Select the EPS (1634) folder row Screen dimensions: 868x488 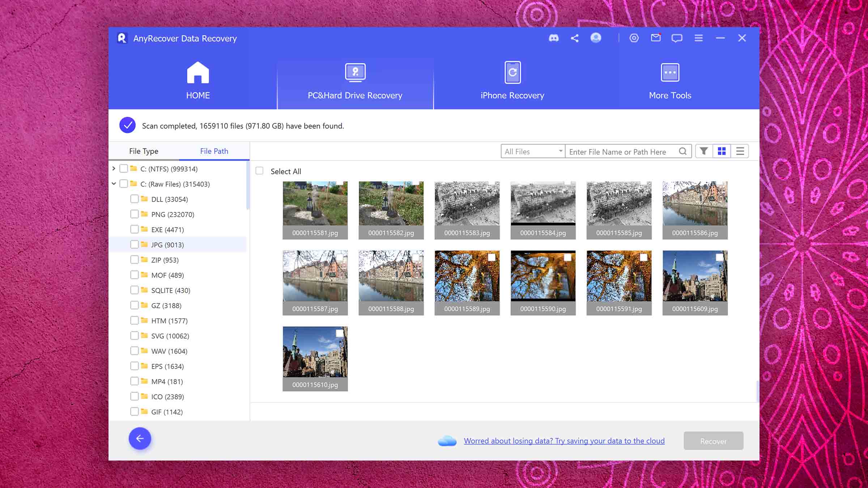coord(178,366)
